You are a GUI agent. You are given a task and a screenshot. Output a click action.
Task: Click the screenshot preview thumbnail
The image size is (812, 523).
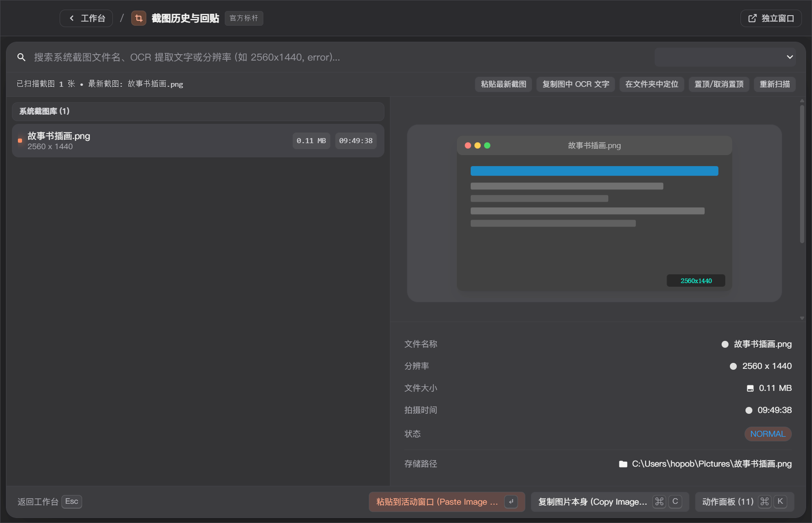coord(594,213)
